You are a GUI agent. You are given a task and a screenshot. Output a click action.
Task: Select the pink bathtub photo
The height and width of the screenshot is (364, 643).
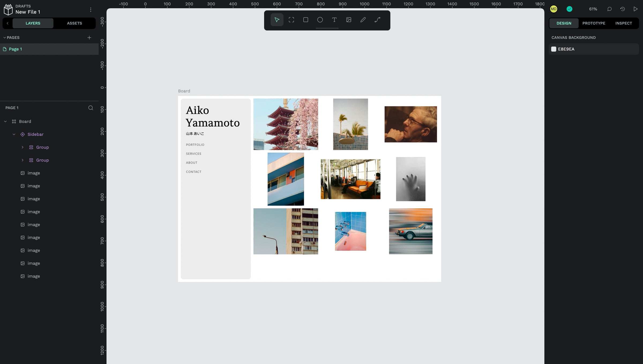pos(350,231)
